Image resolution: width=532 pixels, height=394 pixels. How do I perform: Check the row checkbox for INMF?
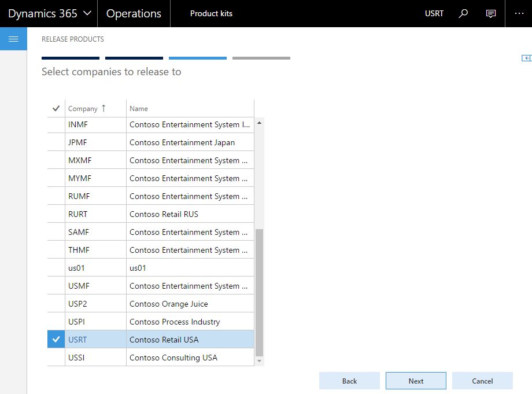(56, 124)
